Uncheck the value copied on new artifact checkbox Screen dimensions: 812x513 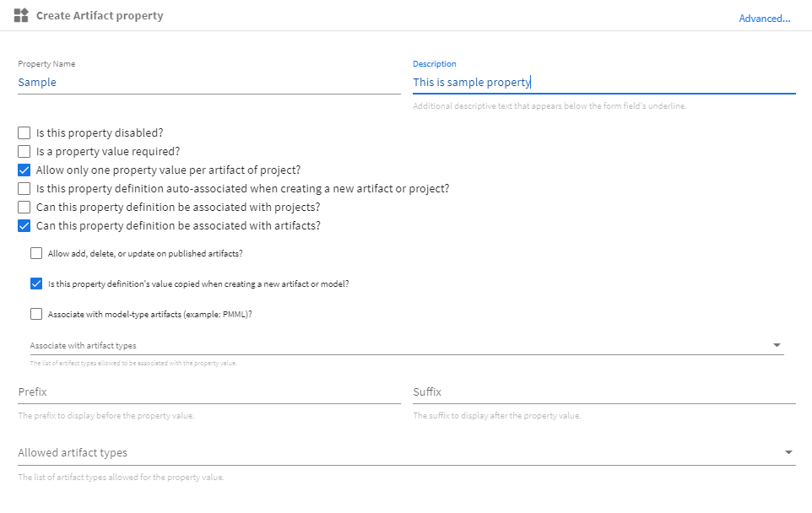36,283
